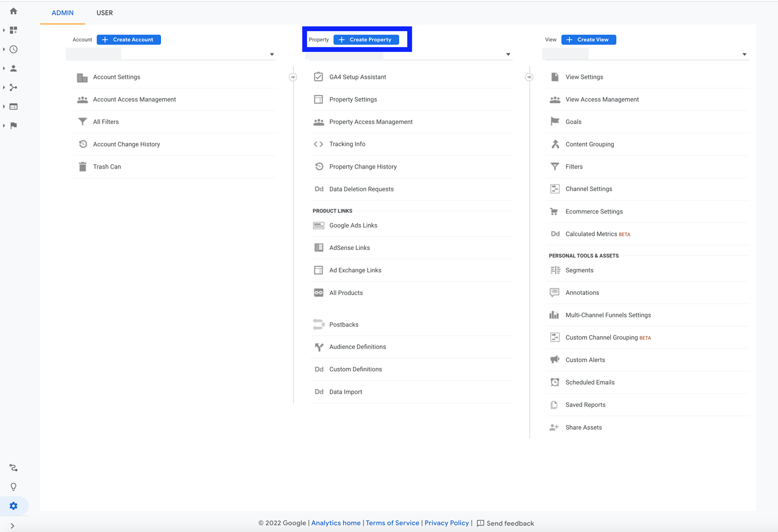Expand the Customization dashboard menu in sidebar
The height and width of the screenshot is (532, 778).
pos(13,30)
